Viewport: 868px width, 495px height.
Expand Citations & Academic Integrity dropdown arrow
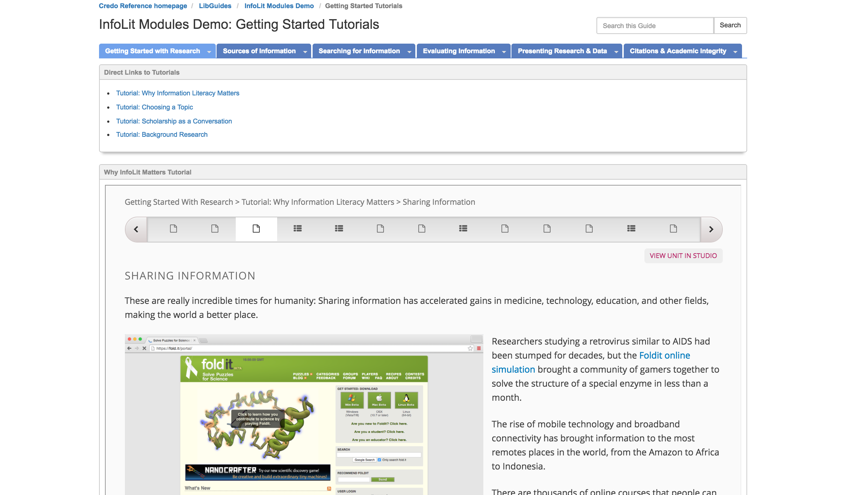coord(735,52)
